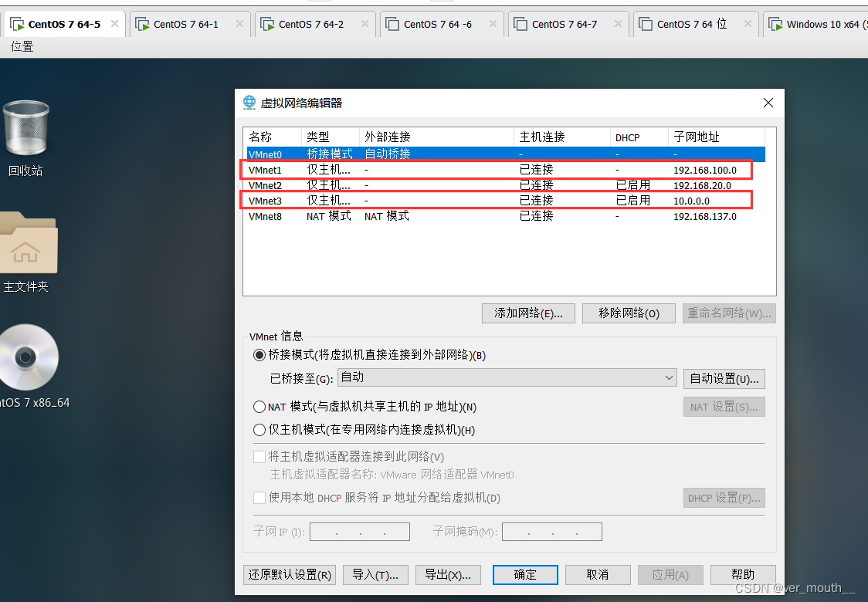Click the 取消 button
This screenshot has height=602, width=868.
click(x=598, y=575)
